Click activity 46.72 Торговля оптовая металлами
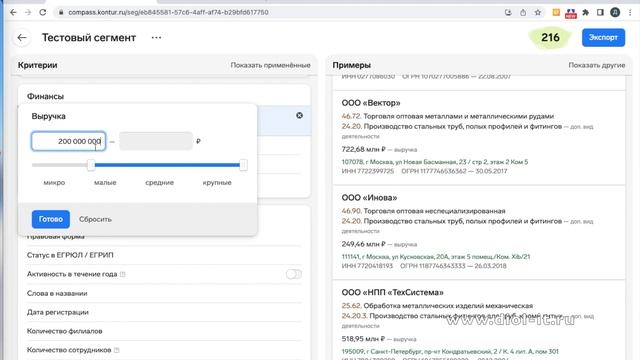640x360 pixels. pos(448,116)
